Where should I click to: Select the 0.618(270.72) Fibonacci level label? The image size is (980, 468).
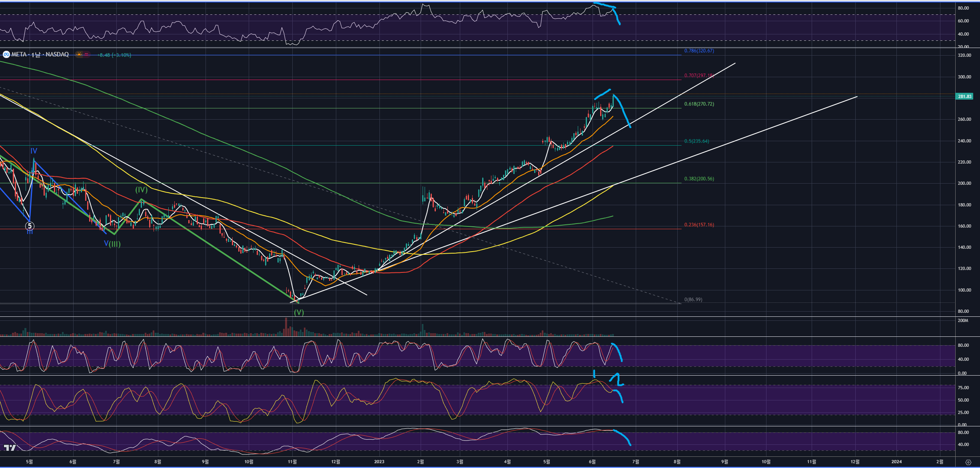(699, 104)
